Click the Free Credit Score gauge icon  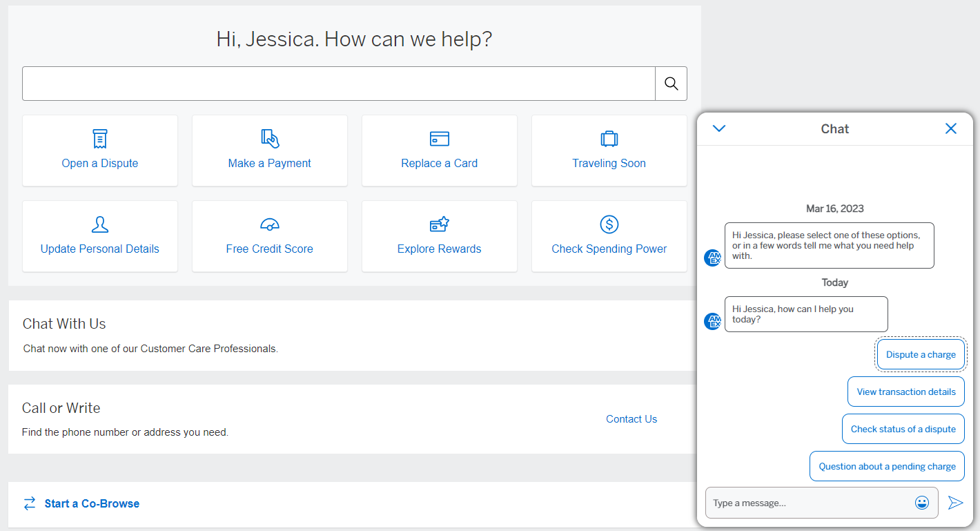(270, 224)
